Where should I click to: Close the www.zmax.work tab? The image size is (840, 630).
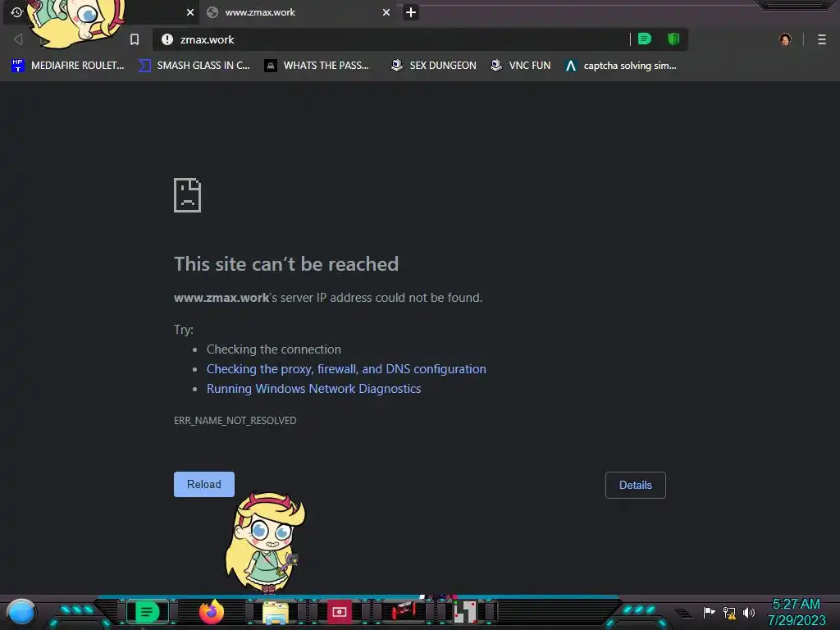click(x=386, y=12)
